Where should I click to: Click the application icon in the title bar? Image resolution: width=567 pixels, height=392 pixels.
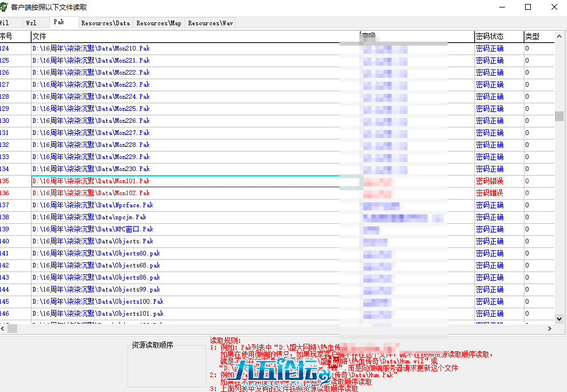(x=6, y=7)
